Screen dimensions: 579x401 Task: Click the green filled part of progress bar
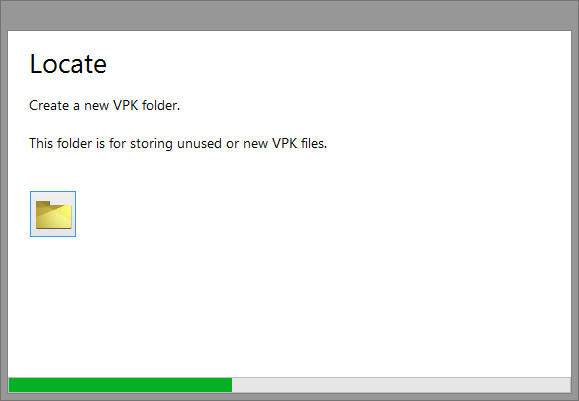point(120,385)
